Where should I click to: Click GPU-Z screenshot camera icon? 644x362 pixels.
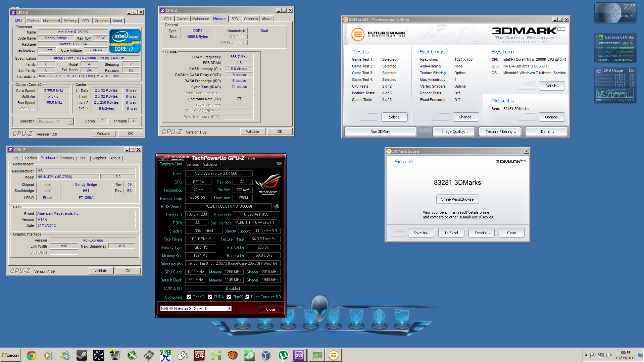279,164
